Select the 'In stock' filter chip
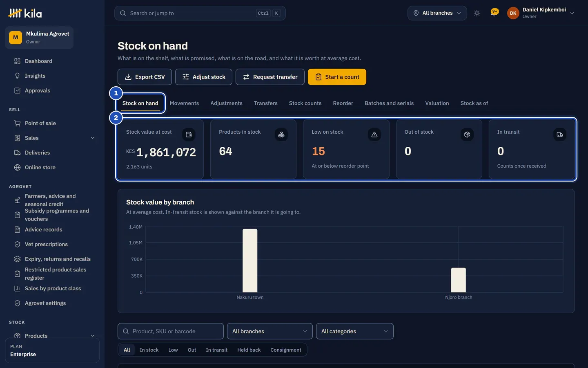 (x=149, y=350)
